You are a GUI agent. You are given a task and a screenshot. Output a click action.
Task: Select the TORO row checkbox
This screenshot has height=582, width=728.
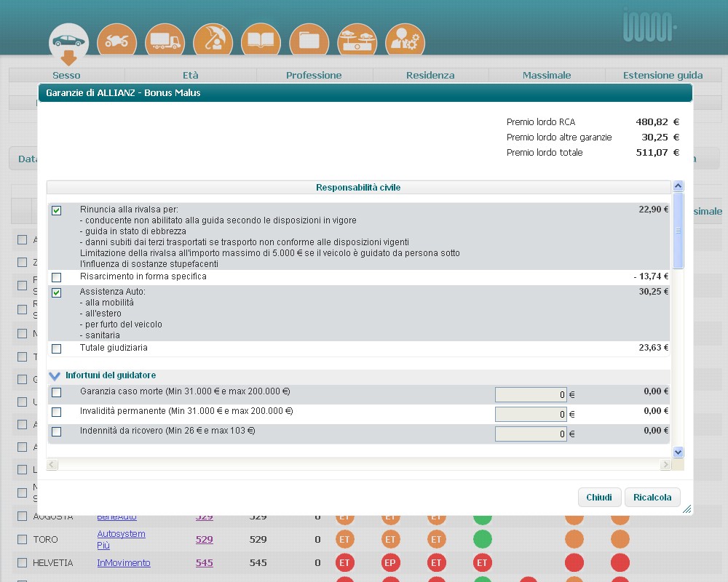(23, 539)
